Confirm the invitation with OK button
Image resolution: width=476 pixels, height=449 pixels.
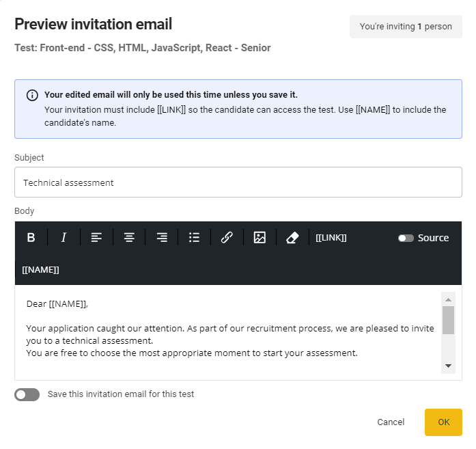tap(443, 422)
